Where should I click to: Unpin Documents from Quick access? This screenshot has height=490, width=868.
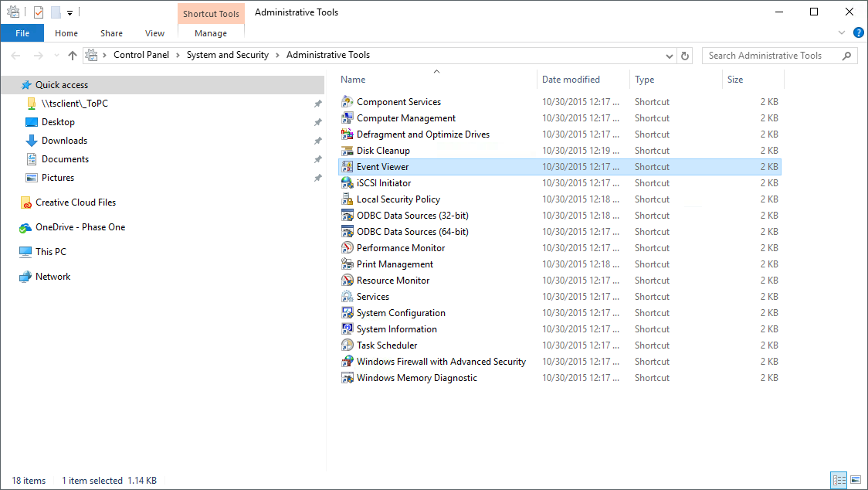coord(317,159)
